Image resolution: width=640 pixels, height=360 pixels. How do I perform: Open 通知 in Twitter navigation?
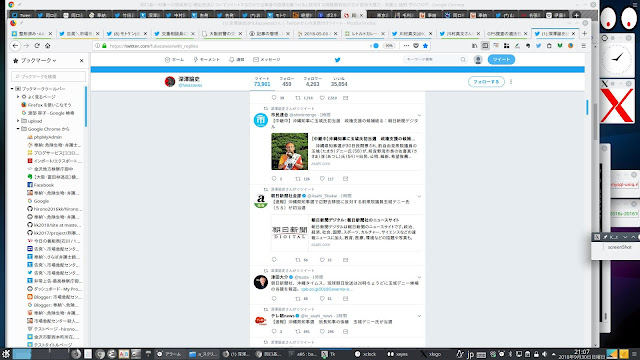pyautogui.click(x=237, y=60)
